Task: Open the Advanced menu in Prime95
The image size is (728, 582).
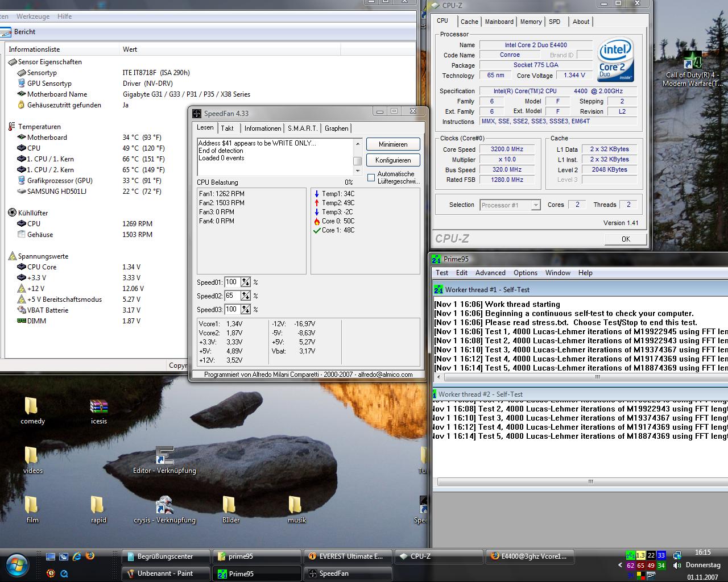Action: coord(490,273)
